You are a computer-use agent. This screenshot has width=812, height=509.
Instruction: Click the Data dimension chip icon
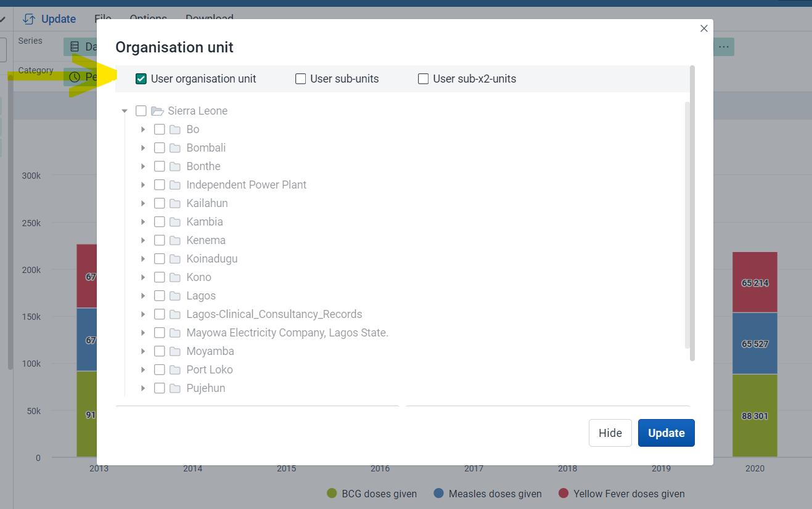pyautogui.click(x=75, y=47)
